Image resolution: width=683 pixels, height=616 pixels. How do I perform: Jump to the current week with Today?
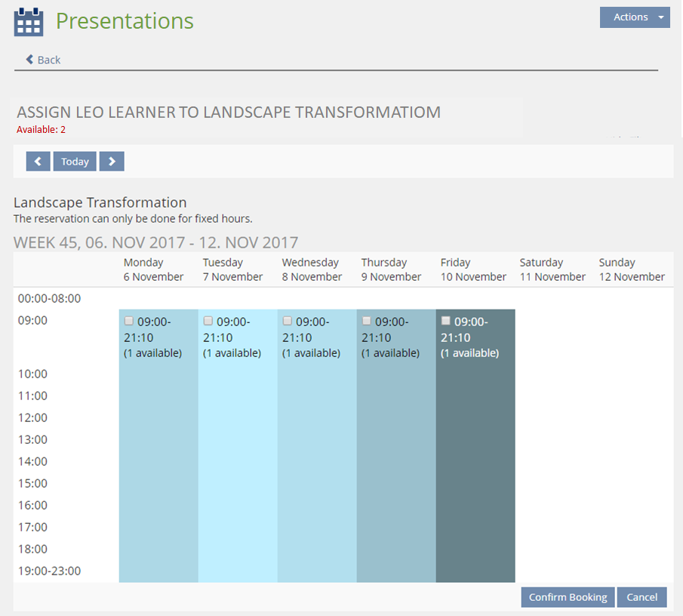[x=75, y=162]
